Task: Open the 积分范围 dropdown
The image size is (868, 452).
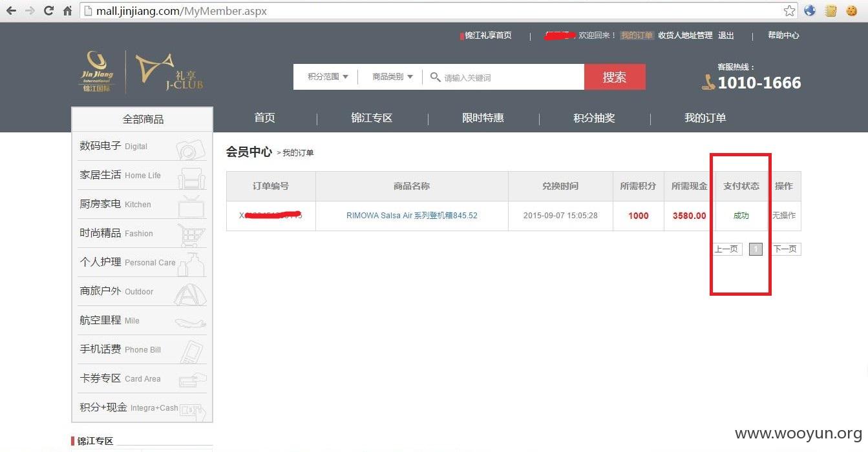Action: coord(328,77)
